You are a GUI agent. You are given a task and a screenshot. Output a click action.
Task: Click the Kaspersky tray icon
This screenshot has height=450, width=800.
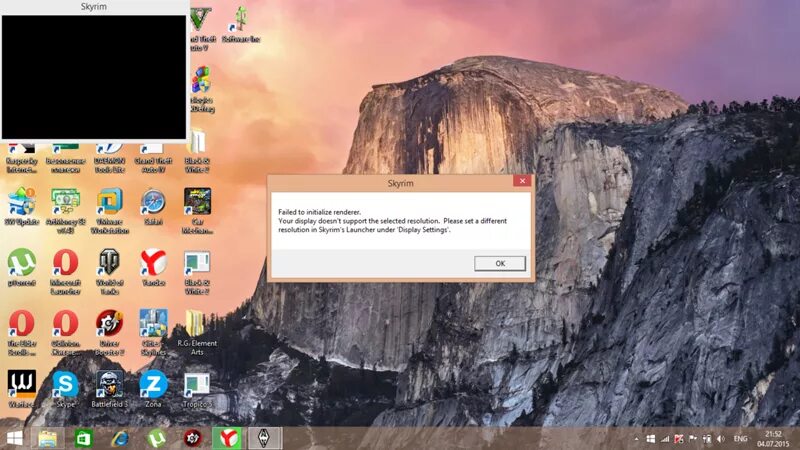coord(679,439)
